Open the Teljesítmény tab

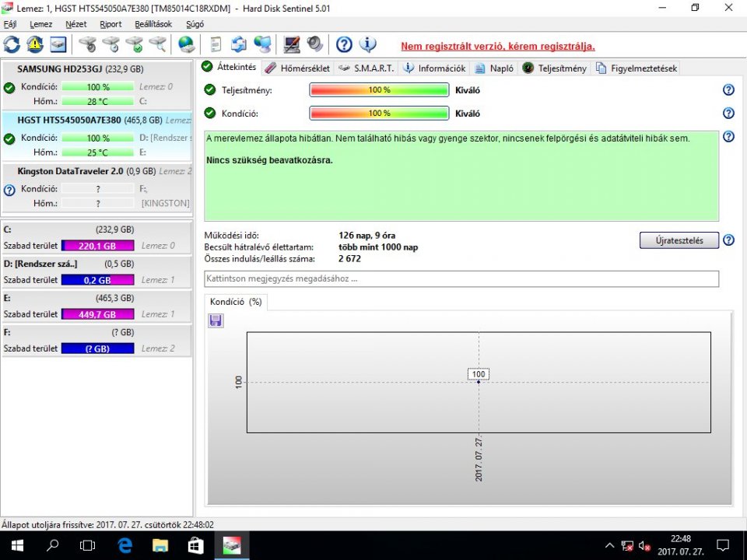point(555,68)
